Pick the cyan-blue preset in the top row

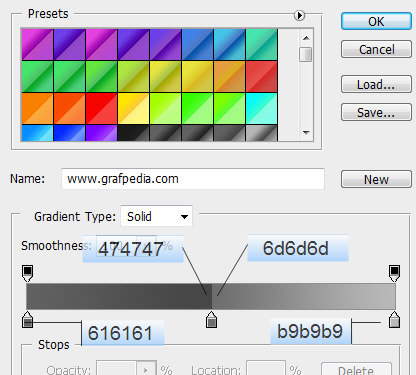(230, 45)
